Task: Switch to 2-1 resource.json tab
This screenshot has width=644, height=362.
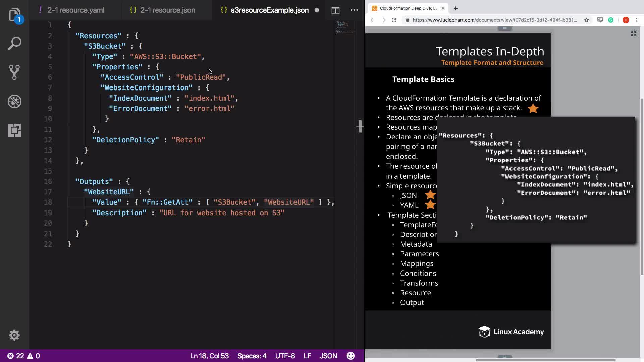Action: click(x=167, y=10)
